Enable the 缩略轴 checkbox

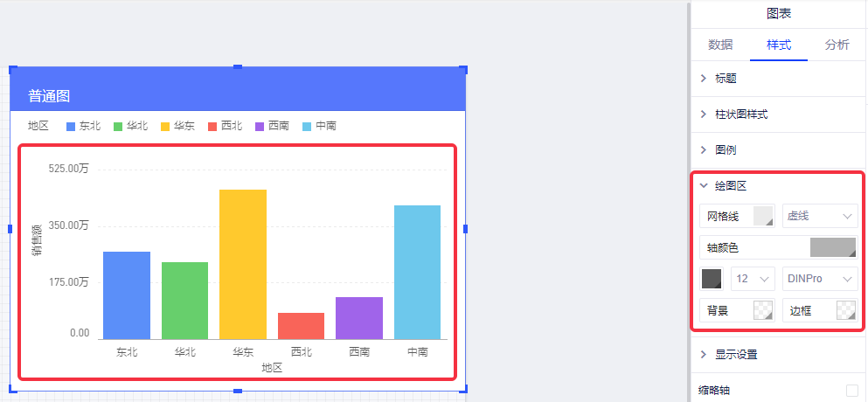coord(851,391)
